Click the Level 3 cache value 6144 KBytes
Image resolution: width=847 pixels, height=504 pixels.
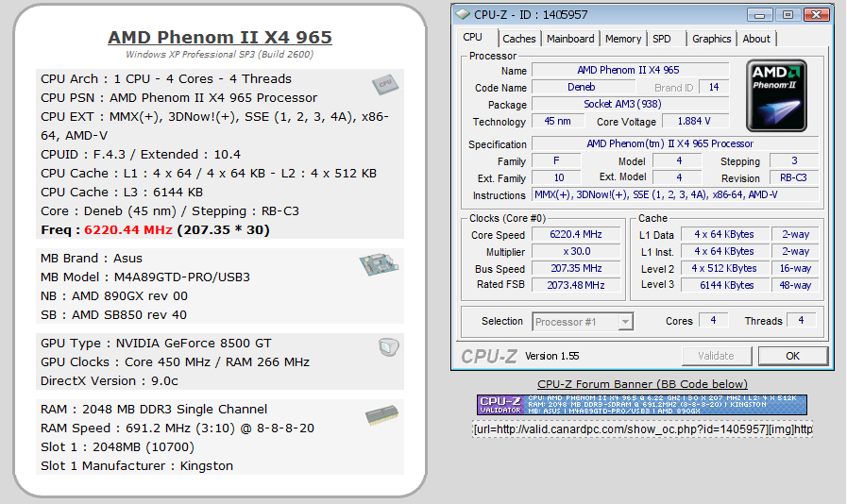point(724,285)
